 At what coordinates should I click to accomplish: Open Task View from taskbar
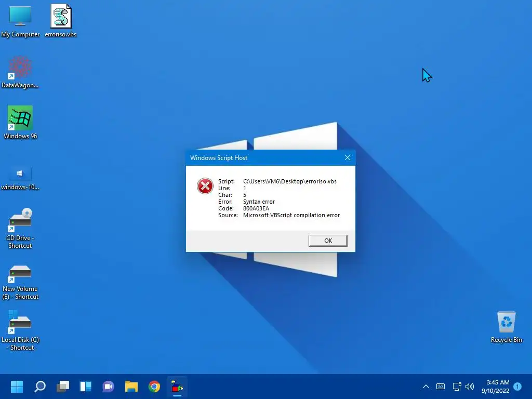click(x=63, y=387)
